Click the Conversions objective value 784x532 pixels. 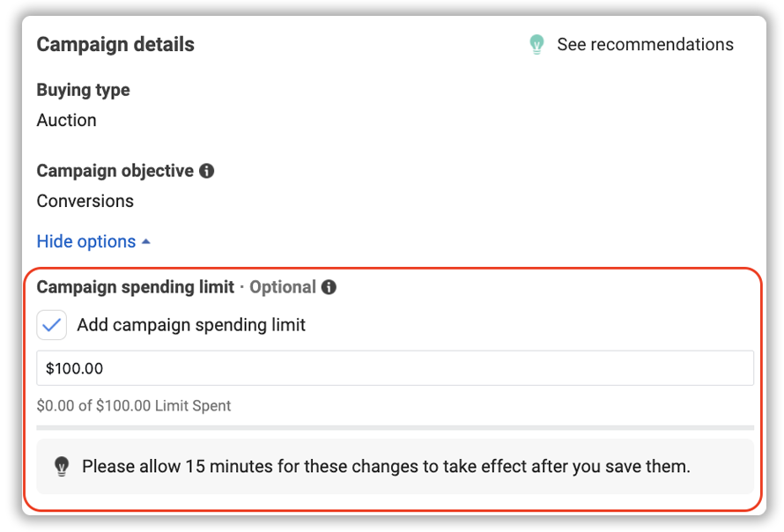coord(85,201)
